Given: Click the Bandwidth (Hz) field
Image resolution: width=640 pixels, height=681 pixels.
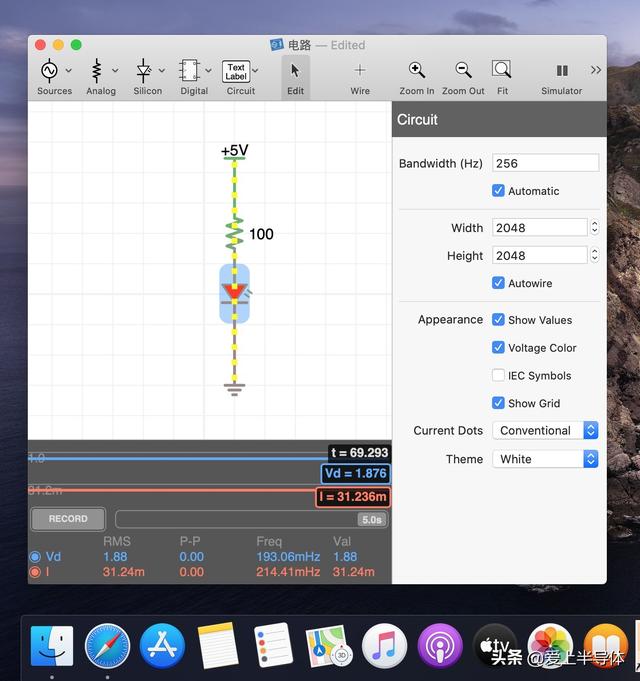Looking at the screenshot, I should tap(545, 163).
